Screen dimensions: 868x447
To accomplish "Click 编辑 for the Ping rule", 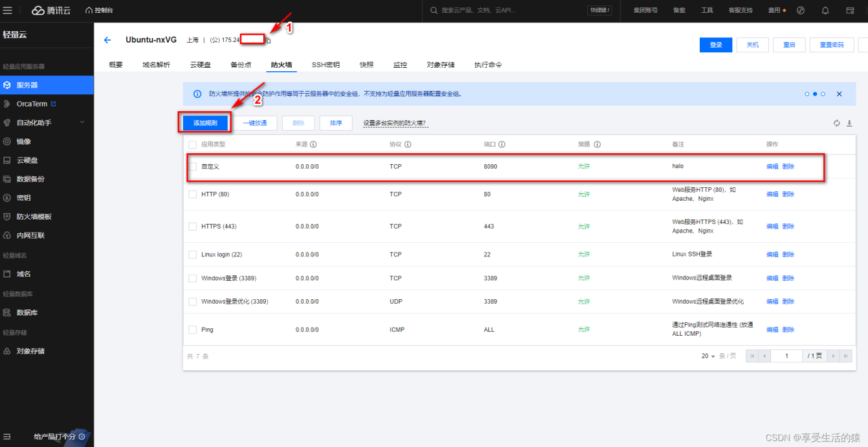I will pyautogui.click(x=772, y=330).
